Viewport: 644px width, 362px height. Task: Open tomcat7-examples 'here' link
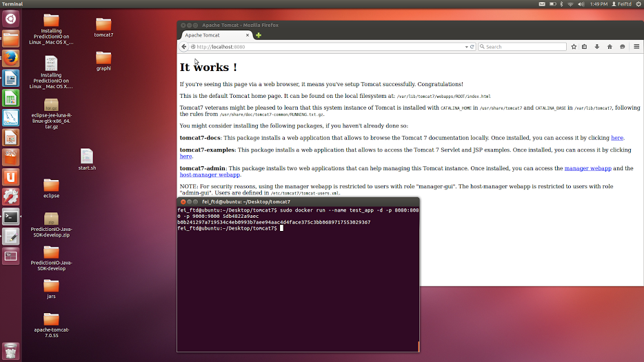point(185,157)
